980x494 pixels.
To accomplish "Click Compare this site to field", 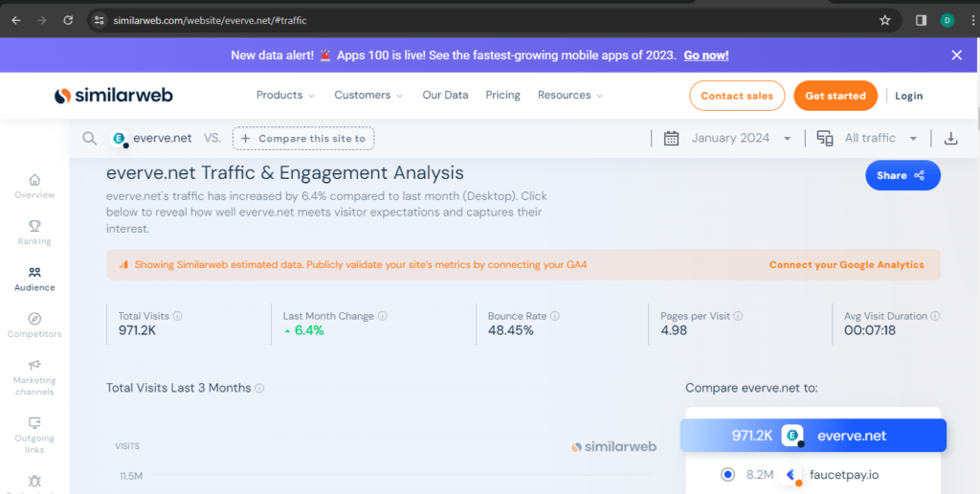I will click(x=303, y=139).
